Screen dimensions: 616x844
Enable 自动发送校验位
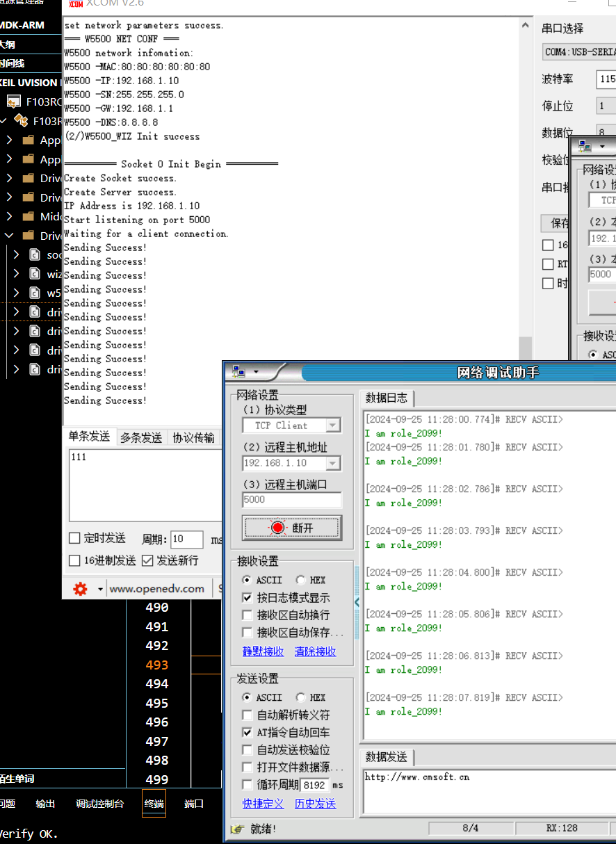coord(247,749)
